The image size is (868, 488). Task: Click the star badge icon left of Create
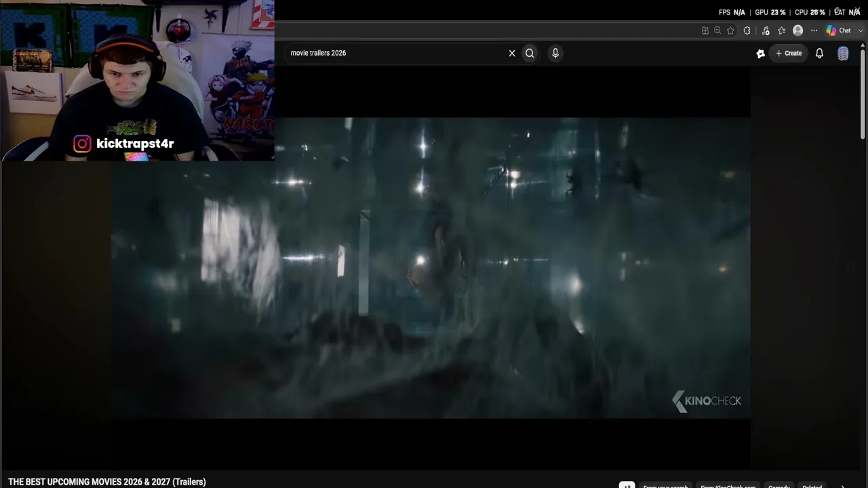761,54
